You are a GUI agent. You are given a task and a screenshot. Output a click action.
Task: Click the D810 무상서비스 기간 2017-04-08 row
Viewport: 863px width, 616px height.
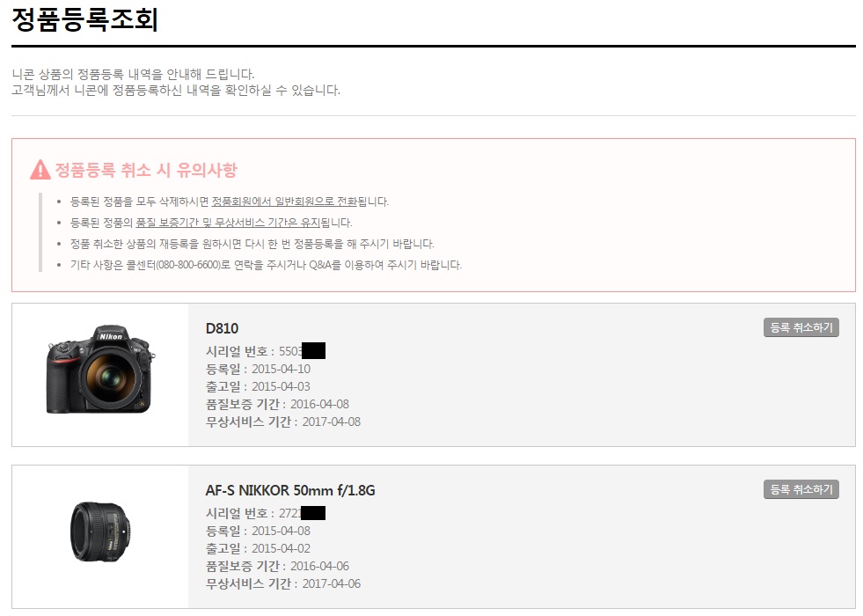click(x=283, y=422)
